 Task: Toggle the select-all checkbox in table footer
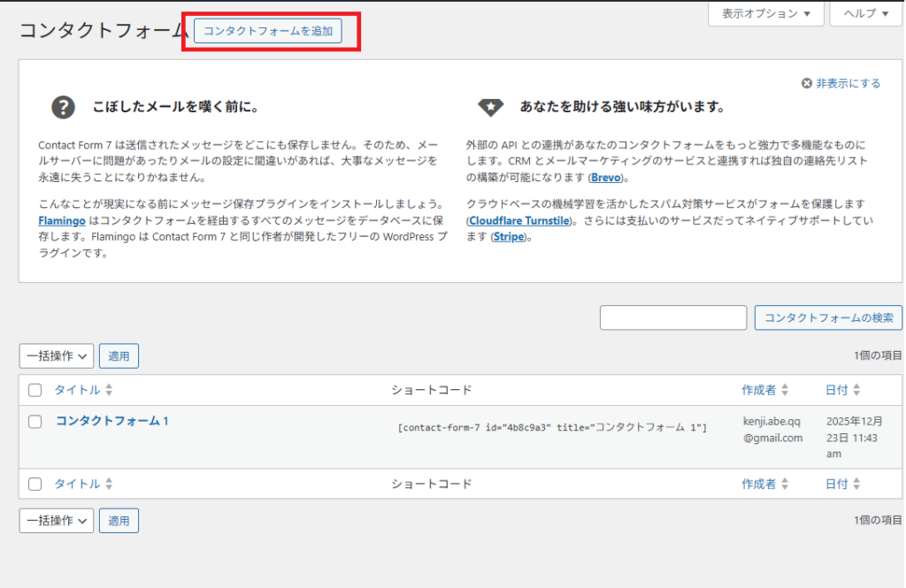35,484
